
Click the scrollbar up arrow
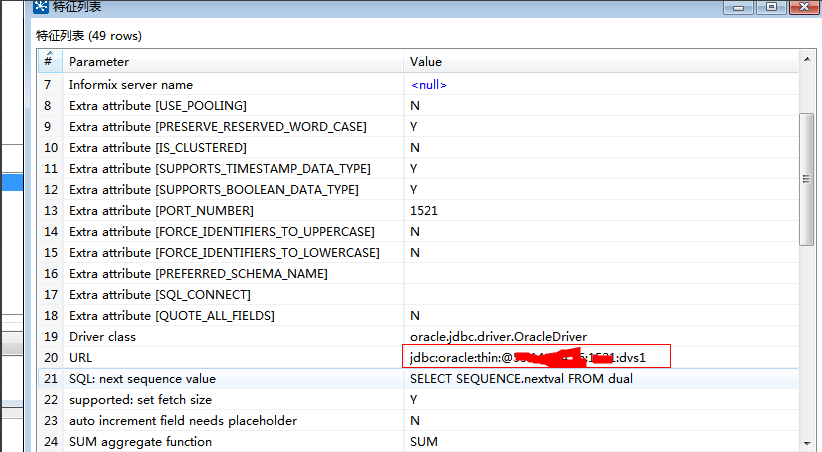(807, 59)
